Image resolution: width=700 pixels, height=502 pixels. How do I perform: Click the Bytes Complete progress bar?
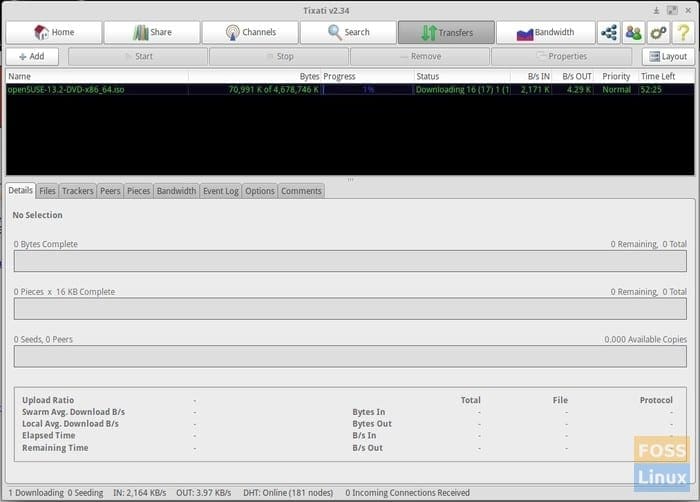(x=350, y=261)
